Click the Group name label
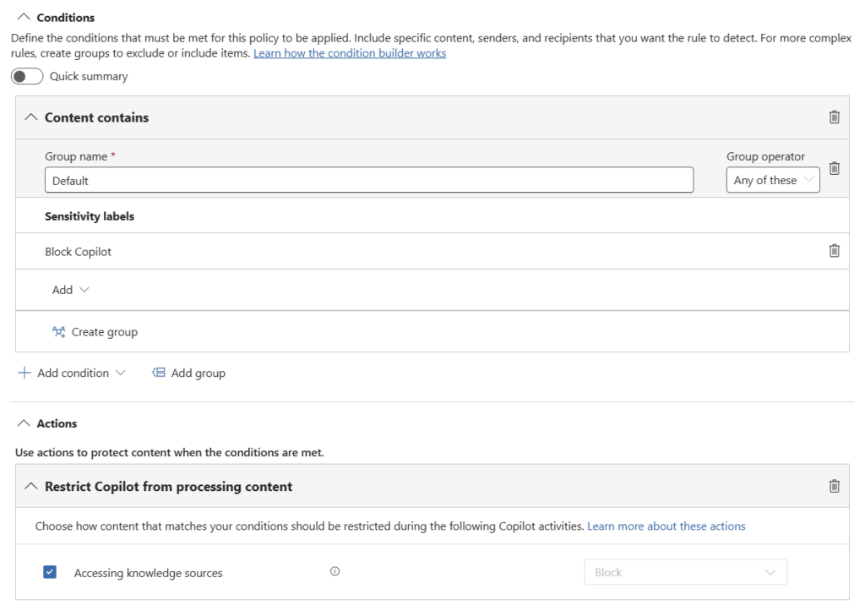865x616 pixels. (76, 156)
